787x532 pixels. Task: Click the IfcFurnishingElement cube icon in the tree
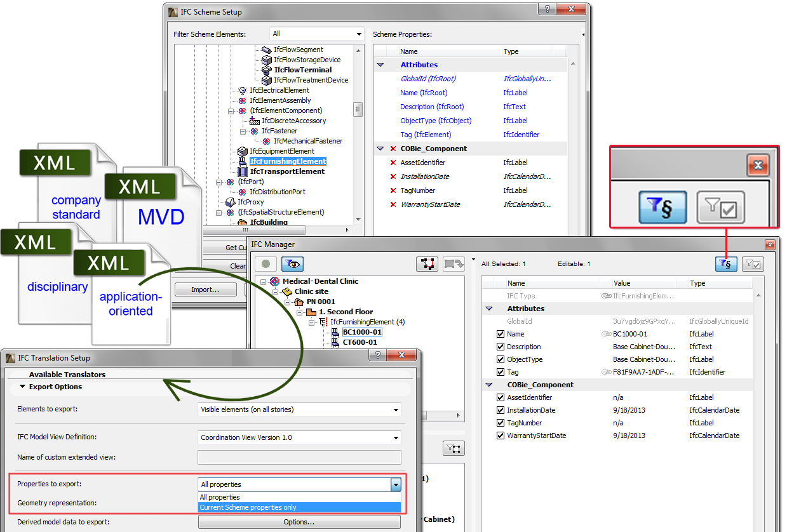243,162
